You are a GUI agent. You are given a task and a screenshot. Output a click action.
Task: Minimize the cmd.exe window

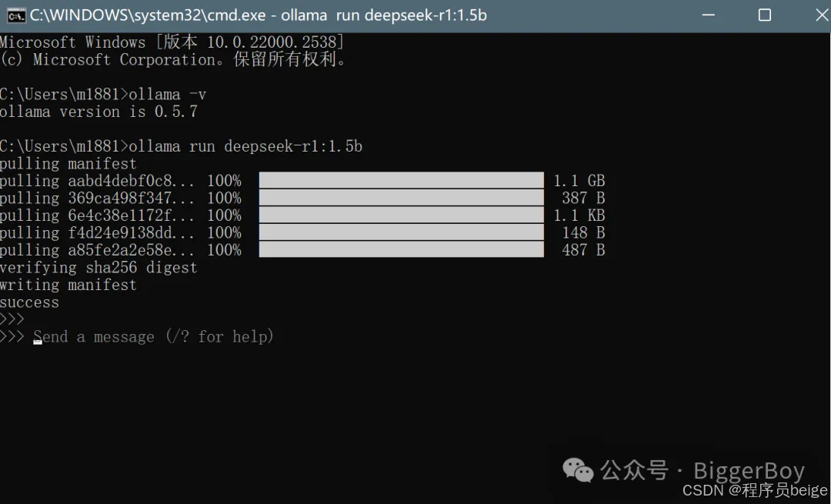tap(709, 15)
